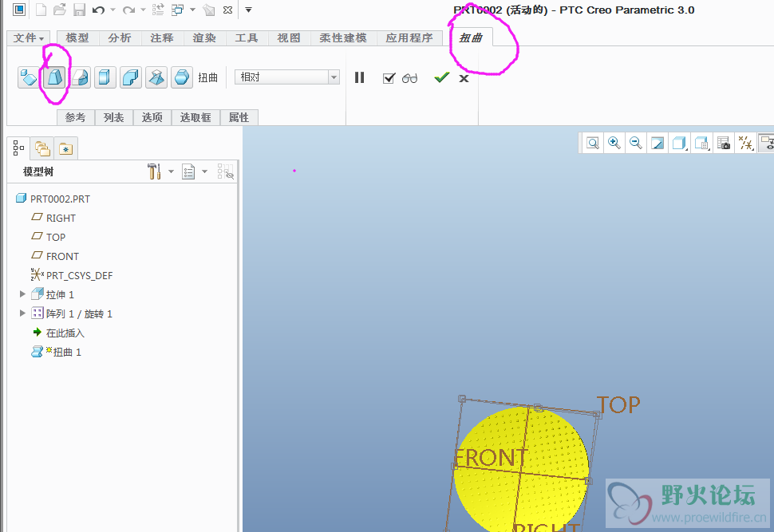Viewport: 774px width, 532px height.
Task: Open the Windows switcher dropdown arrow
Action: (192, 10)
